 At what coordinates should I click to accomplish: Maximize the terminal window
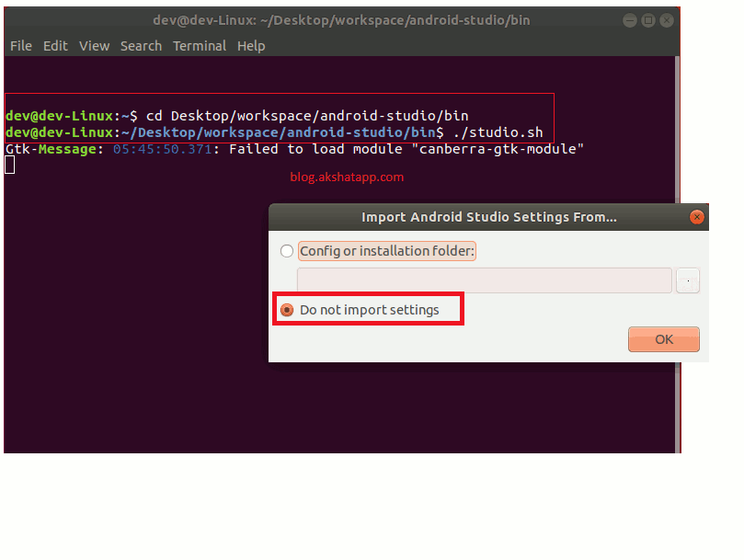[x=648, y=19]
